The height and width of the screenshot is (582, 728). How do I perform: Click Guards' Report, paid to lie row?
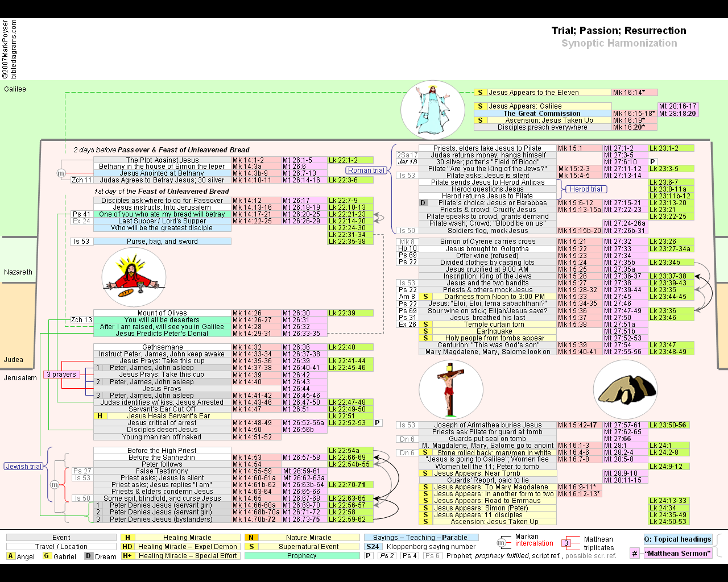point(488,480)
